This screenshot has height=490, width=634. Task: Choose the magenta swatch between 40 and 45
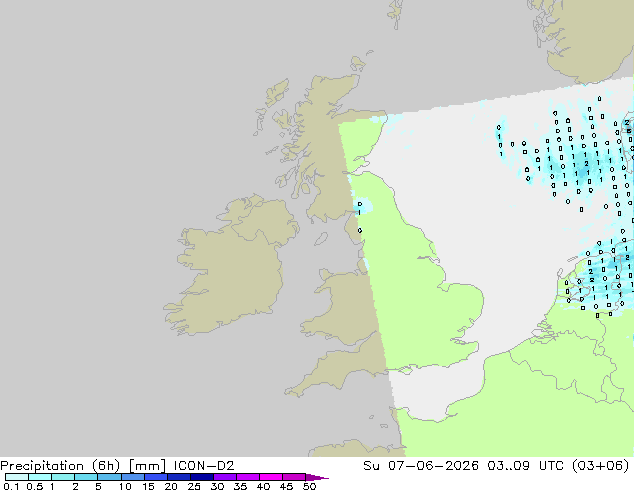click(x=271, y=477)
